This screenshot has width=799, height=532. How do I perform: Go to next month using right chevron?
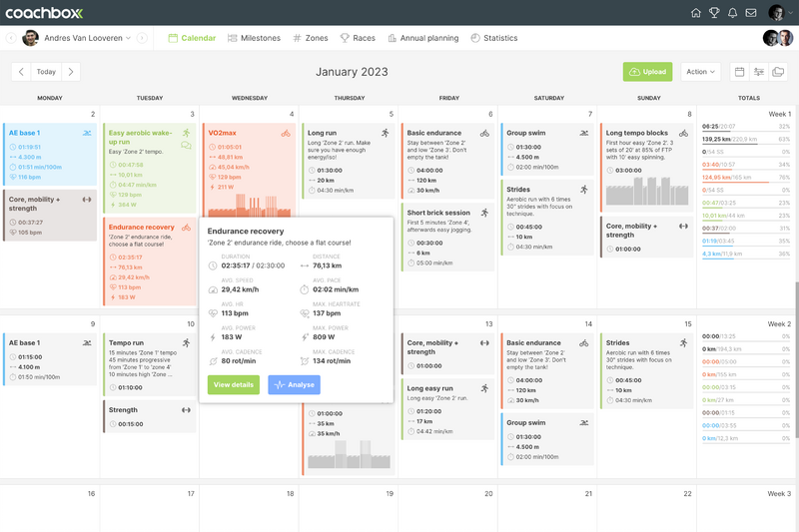coord(70,72)
